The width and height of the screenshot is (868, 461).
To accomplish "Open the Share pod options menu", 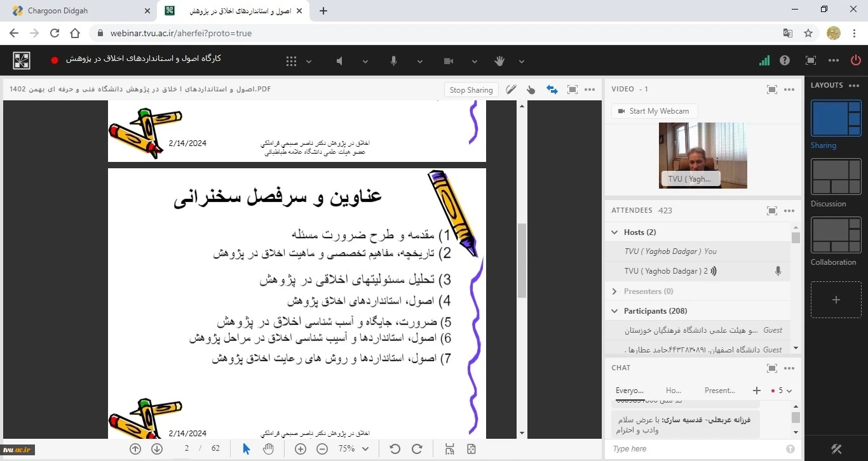I will 590,90.
